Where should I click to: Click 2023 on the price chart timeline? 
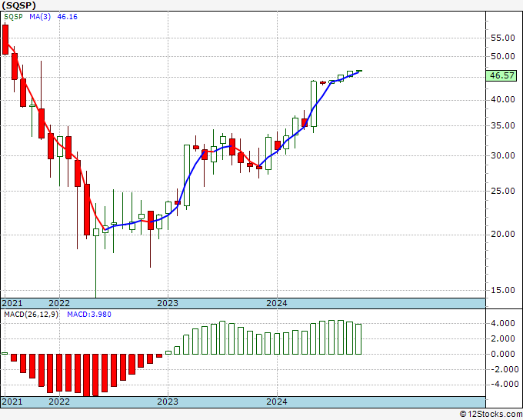tap(168, 303)
